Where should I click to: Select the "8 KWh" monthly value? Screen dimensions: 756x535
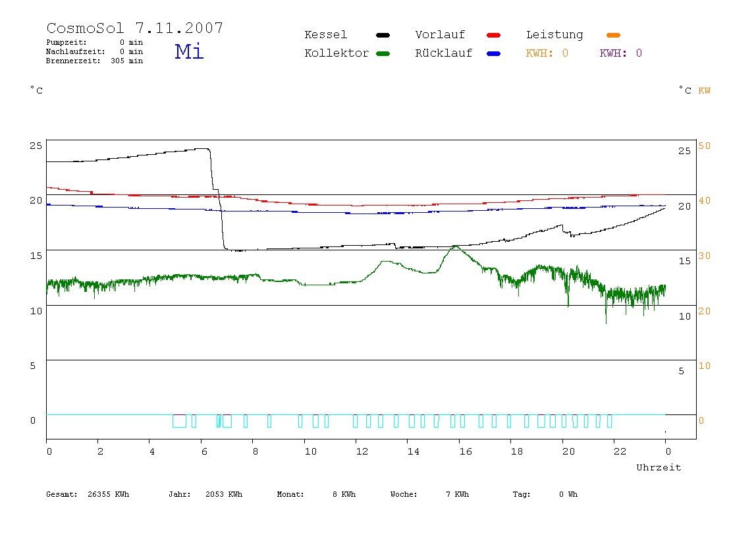[x=344, y=494]
